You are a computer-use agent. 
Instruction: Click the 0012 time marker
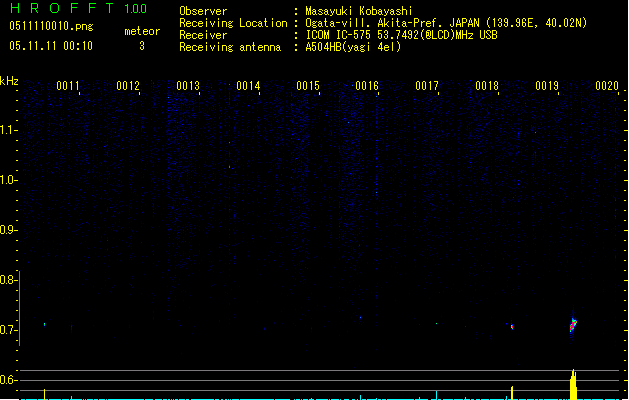tap(128, 86)
